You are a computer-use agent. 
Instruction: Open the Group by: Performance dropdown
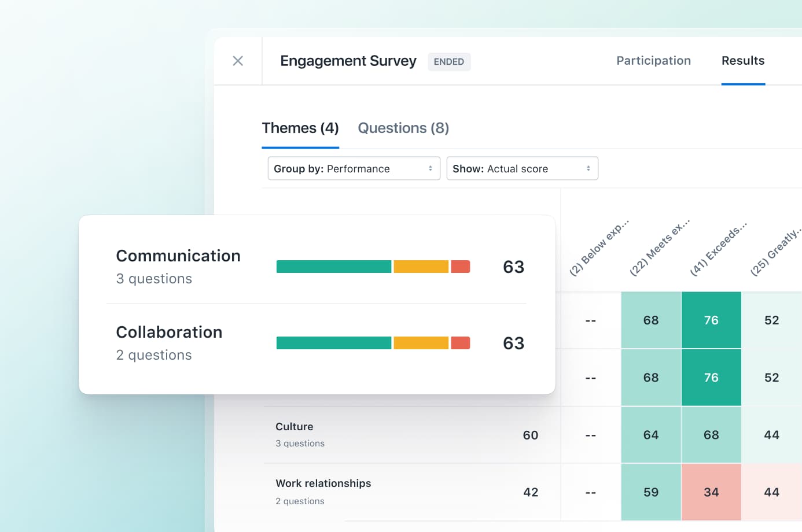pyautogui.click(x=354, y=168)
